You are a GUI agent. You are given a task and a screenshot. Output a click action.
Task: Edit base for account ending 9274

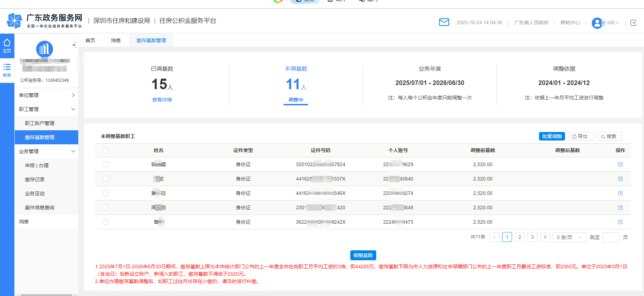coord(620,193)
